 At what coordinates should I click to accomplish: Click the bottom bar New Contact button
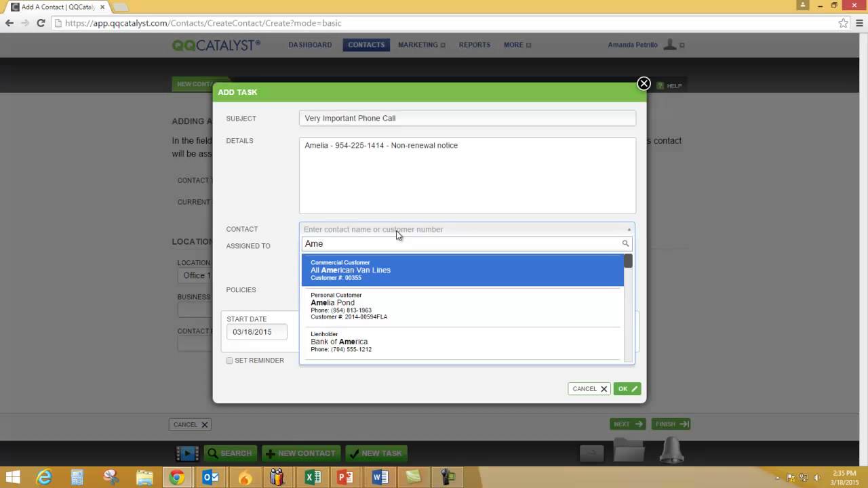point(300,453)
